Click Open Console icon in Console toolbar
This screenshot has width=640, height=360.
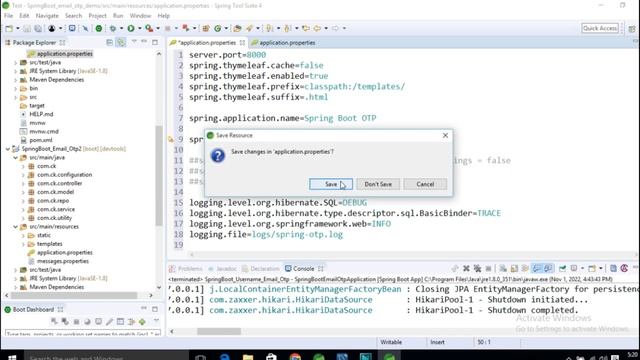(x=592, y=268)
